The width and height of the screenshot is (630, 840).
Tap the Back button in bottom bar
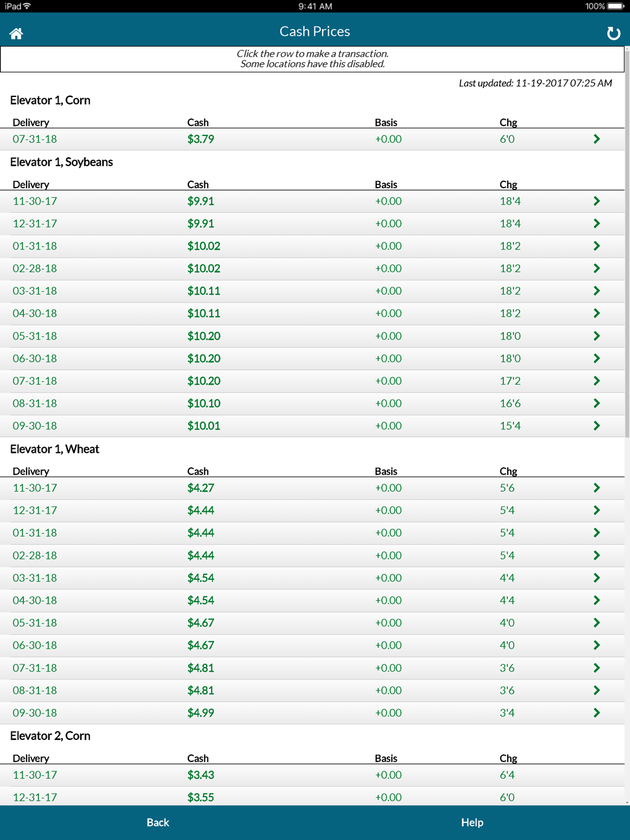pos(157,822)
